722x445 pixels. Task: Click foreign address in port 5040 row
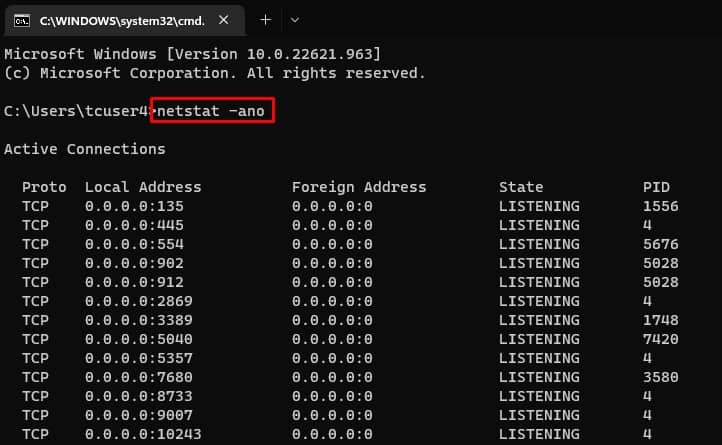pyautogui.click(x=332, y=339)
